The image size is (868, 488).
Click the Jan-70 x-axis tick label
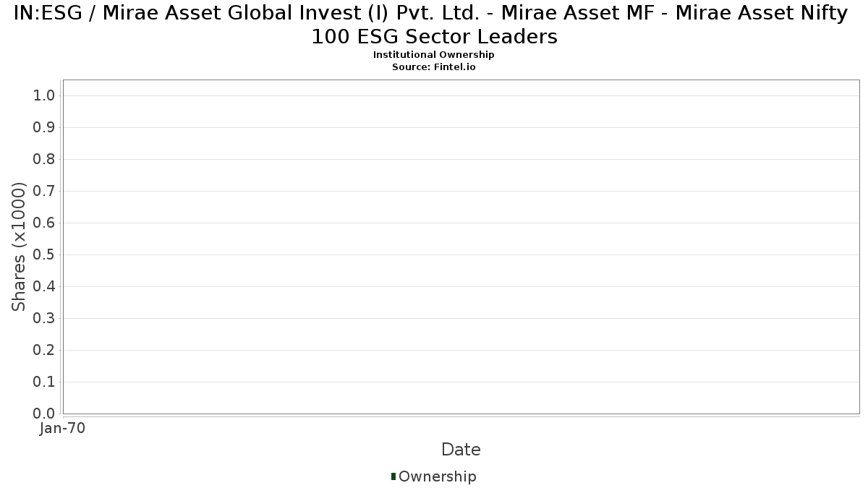(x=63, y=429)
